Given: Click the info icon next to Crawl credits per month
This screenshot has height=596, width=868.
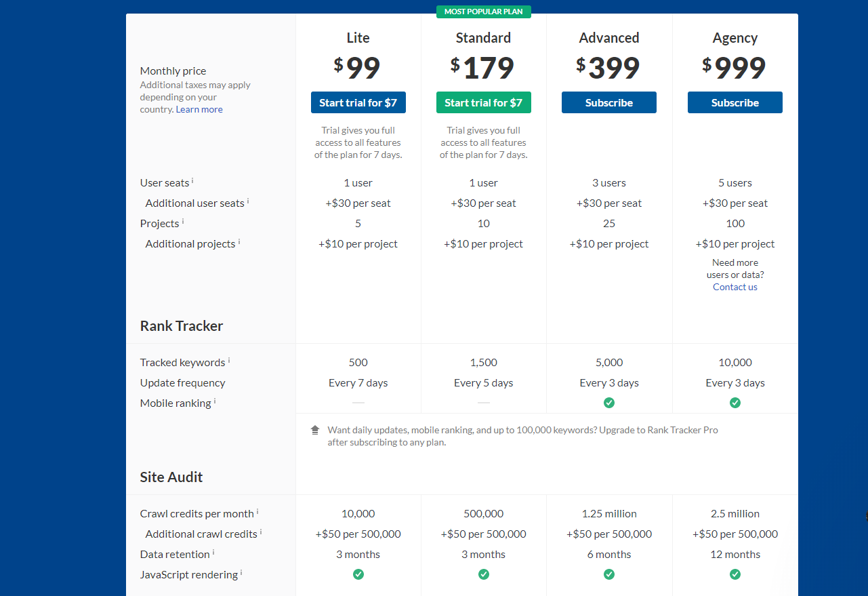Looking at the screenshot, I should tap(257, 511).
